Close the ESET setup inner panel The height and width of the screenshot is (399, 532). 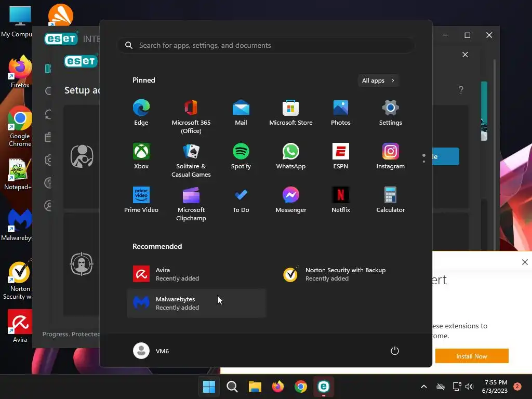tap(465, 55)
